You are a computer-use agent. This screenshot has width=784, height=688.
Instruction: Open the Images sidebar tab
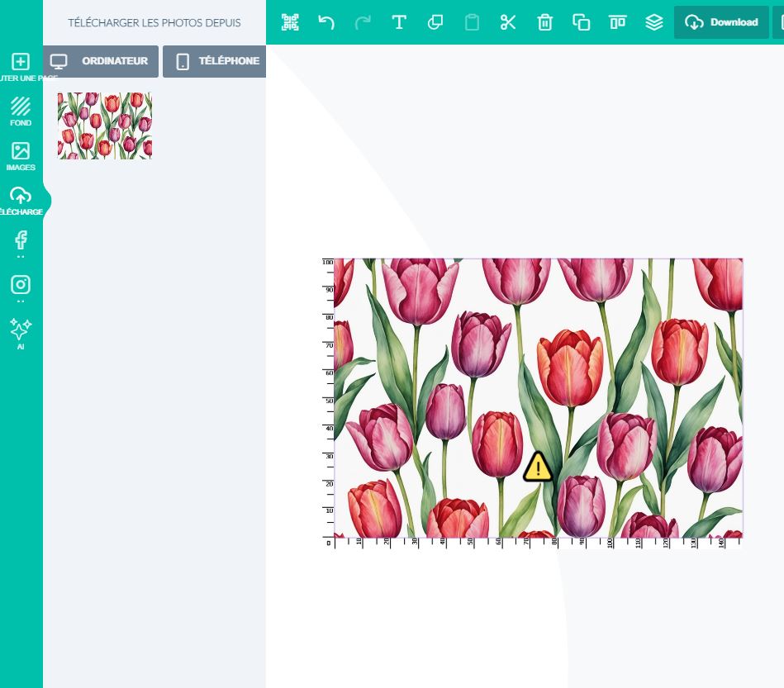pos(21,156)
